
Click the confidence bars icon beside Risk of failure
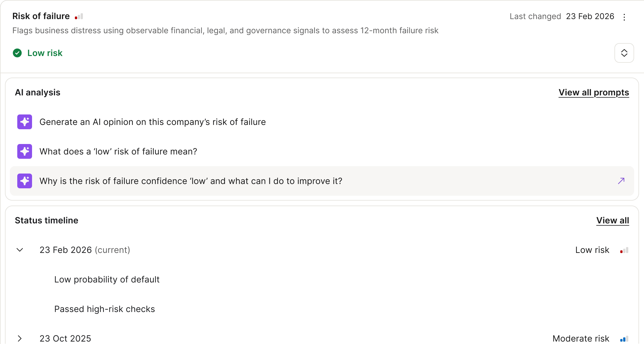pyautogui.click(x=79, y=17)
